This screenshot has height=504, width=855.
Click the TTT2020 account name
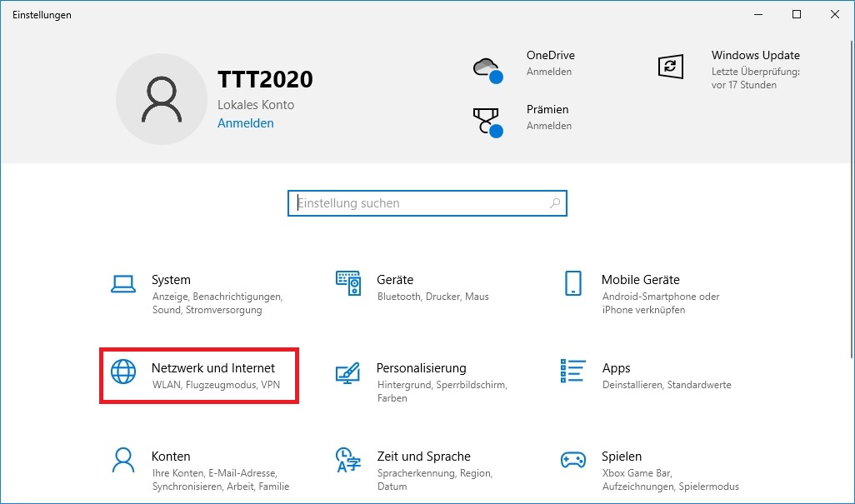(265, 79)
